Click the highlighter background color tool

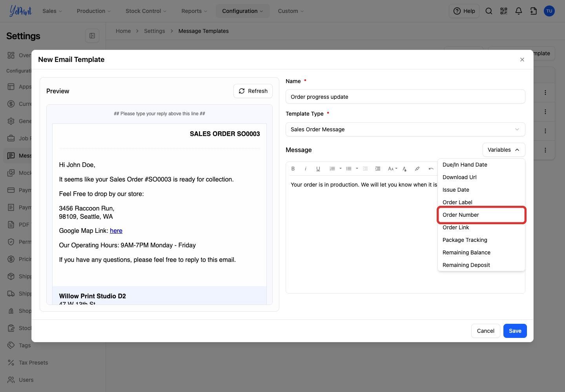pos(417,169)
